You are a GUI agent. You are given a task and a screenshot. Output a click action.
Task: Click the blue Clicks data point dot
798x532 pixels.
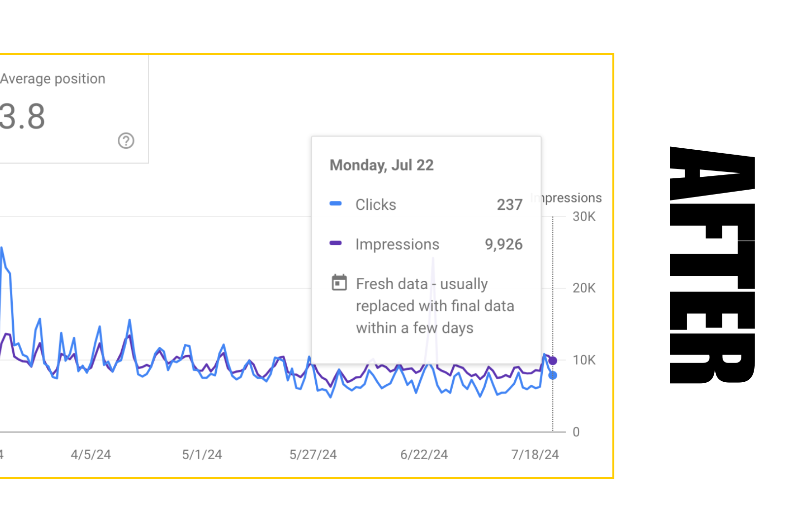[x=553, y=375]
